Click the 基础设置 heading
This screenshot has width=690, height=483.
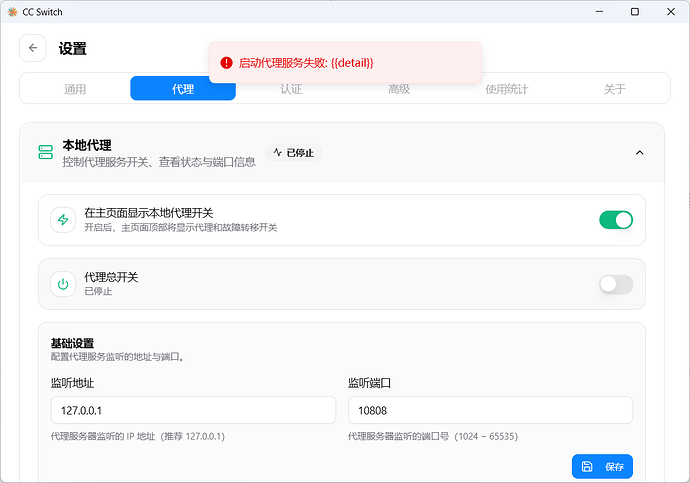(72, 343)
